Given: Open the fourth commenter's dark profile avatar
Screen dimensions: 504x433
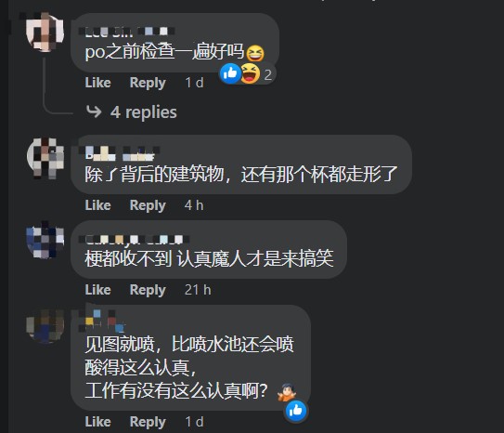Looking at the screenshot, I should click(45, 325).
